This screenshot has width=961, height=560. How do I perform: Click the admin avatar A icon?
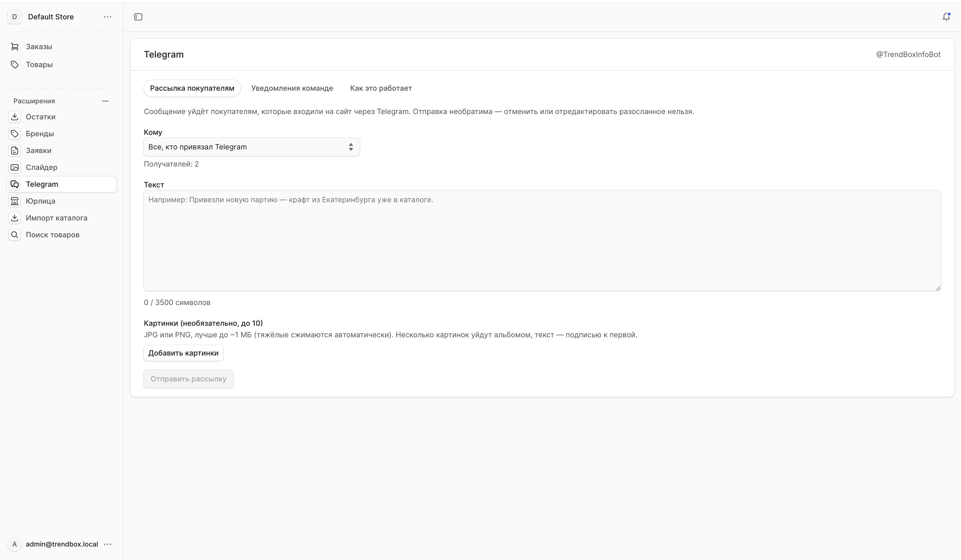pos(15,544)
